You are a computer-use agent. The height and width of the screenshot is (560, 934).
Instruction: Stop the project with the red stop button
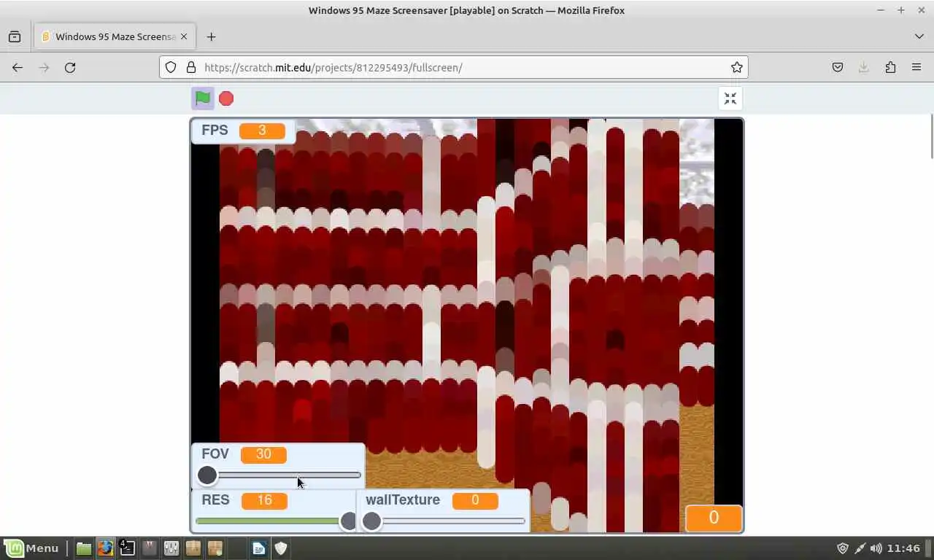[226, 98]
